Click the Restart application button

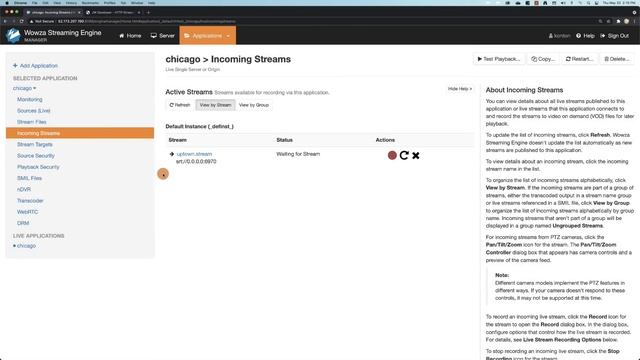(x=579, y=59)
